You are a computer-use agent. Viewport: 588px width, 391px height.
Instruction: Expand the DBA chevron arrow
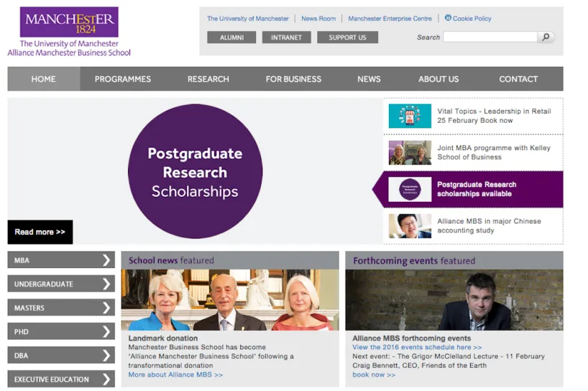106,355
